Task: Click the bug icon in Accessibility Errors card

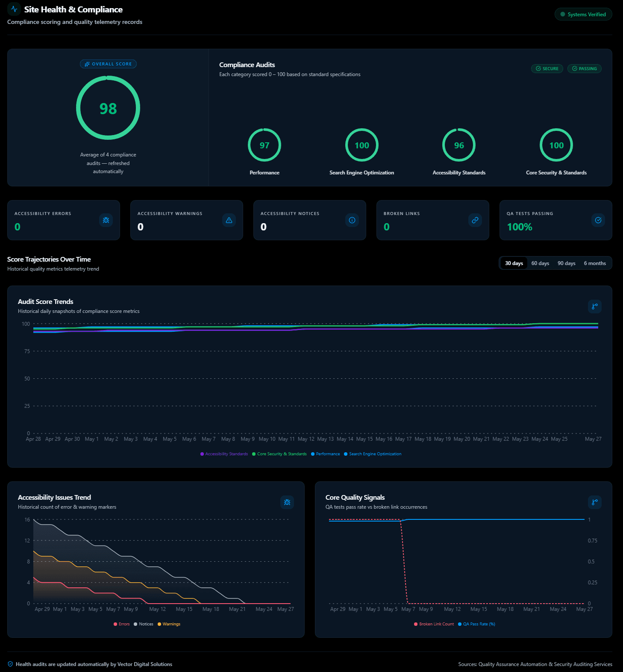Action: [106, 220]
